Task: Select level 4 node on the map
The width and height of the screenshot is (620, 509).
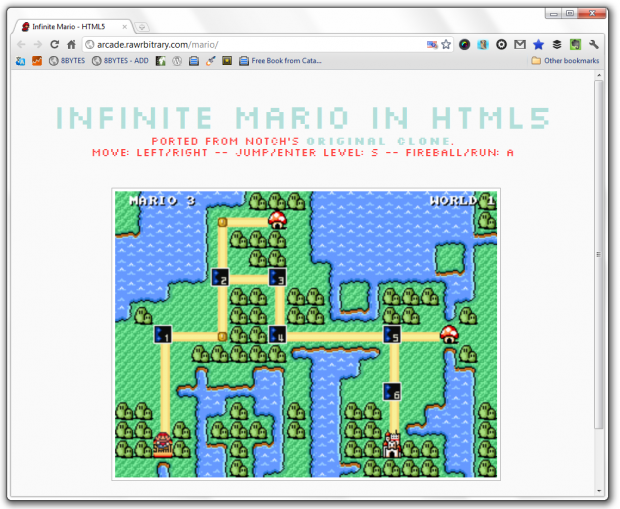Action: (277, 335)
